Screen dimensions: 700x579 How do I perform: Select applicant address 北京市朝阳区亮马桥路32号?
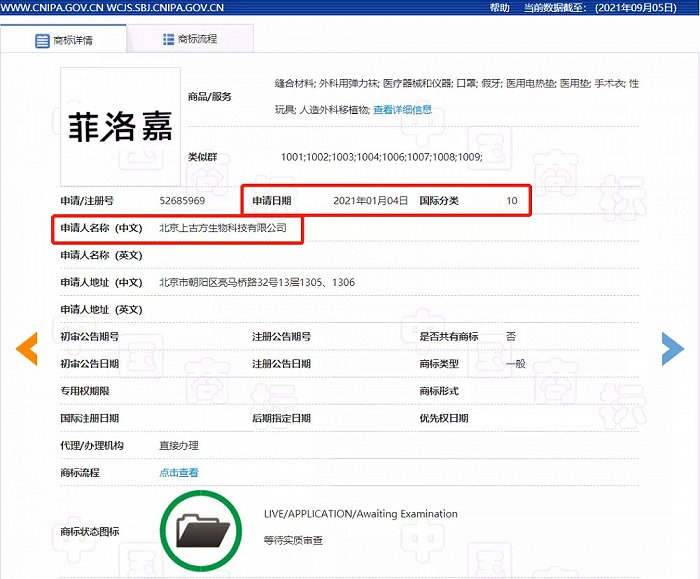pyautogui.click(x=219, y=282)
